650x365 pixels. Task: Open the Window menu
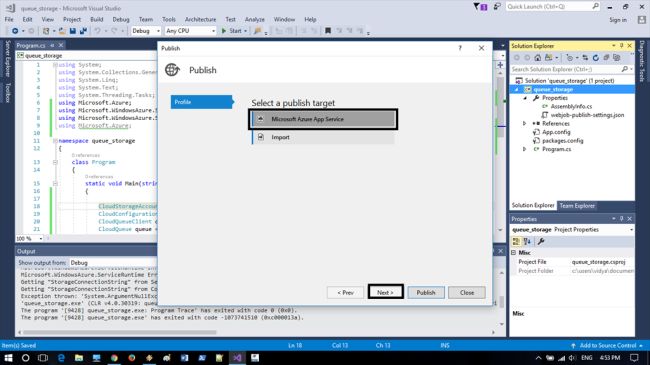(x=284, y=19)
